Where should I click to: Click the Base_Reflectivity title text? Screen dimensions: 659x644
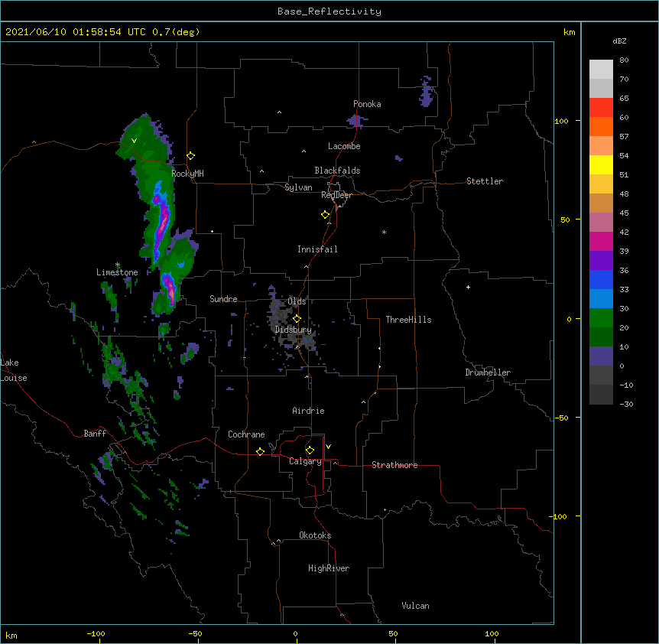tap(329, 11)
